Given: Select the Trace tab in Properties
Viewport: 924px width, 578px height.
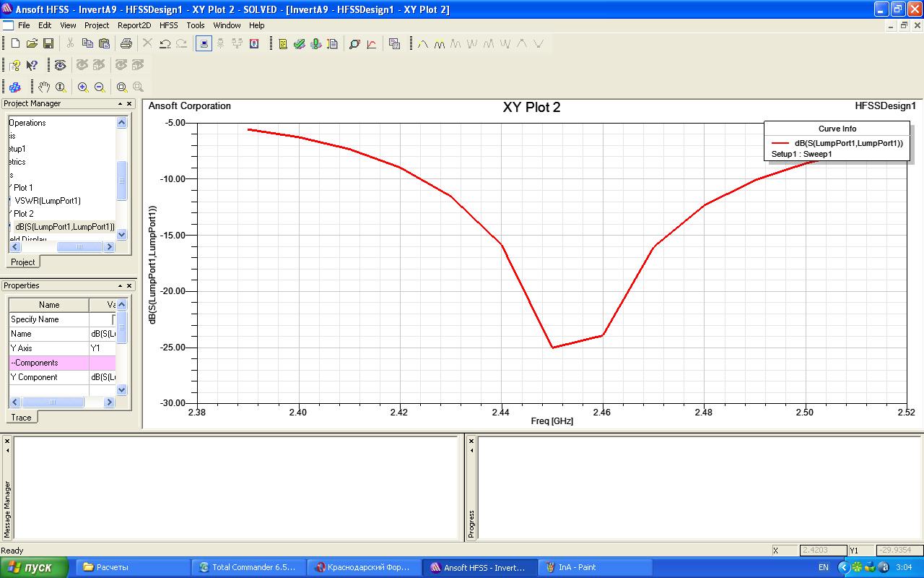Looking at the screenshot, I should (21, 418).
